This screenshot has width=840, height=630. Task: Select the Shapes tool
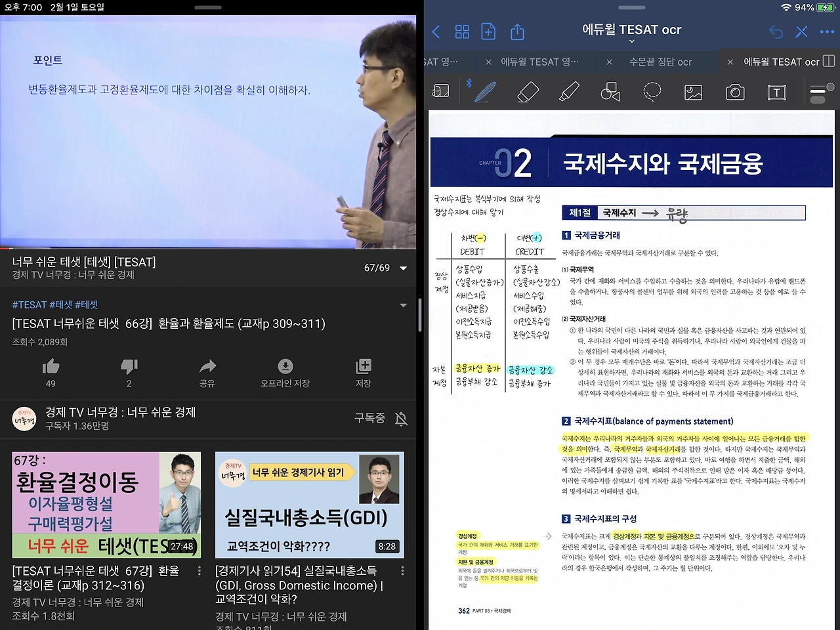point(610,92)
